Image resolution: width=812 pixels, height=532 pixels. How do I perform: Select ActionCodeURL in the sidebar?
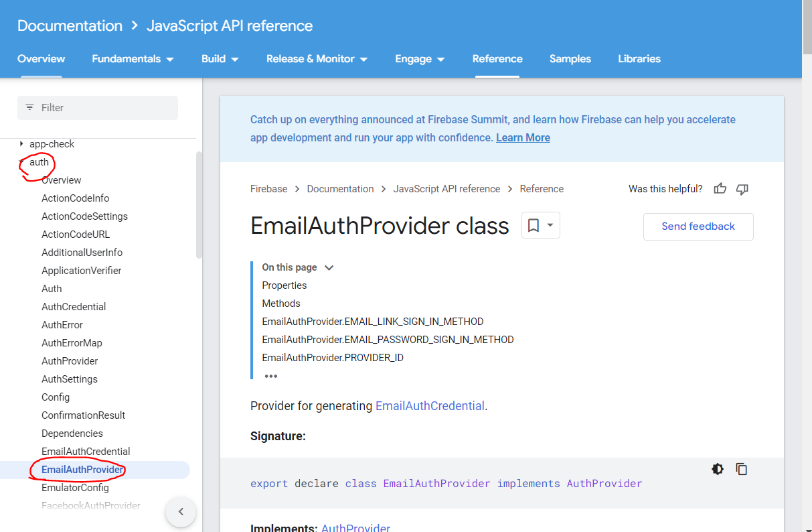click(76, 235)
